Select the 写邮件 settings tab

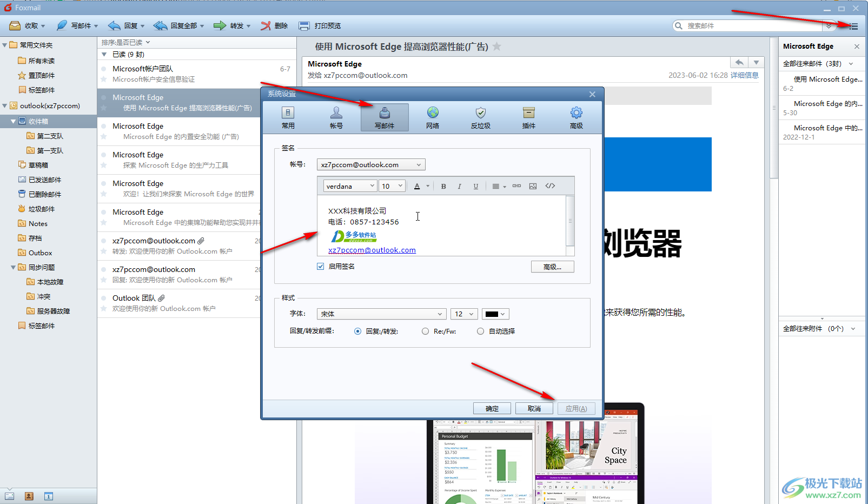point(385,117)
